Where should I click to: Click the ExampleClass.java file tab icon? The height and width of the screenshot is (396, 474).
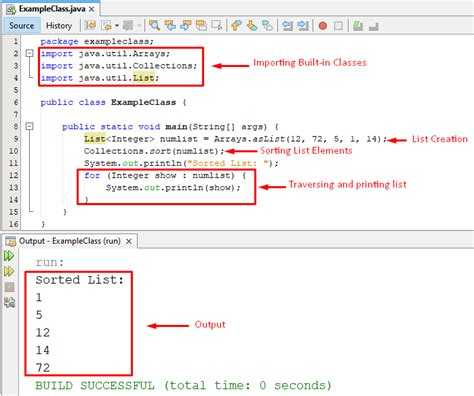click(11, 9)
